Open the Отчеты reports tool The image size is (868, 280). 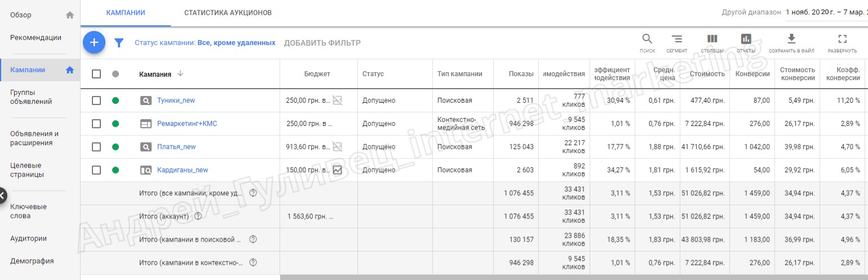coord(746,40)
